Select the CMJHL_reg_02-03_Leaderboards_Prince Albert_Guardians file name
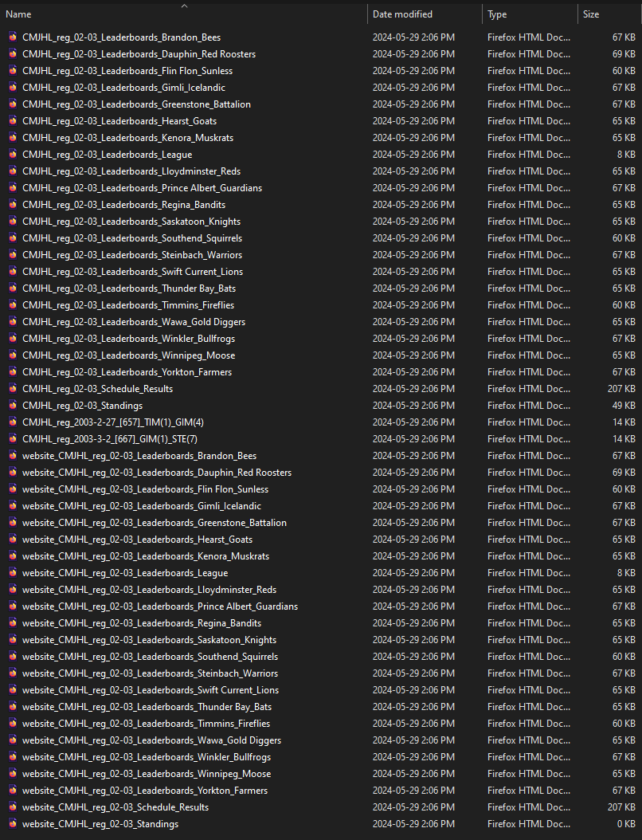This screenshot has height=840, width=642. [x=142, y=188]
